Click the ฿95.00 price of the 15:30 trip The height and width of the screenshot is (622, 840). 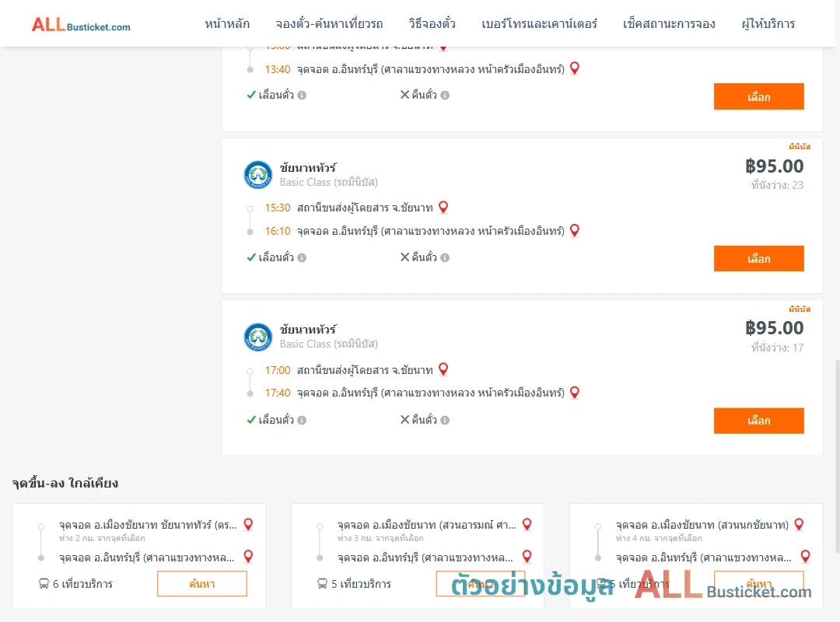(x=774, y=166)
